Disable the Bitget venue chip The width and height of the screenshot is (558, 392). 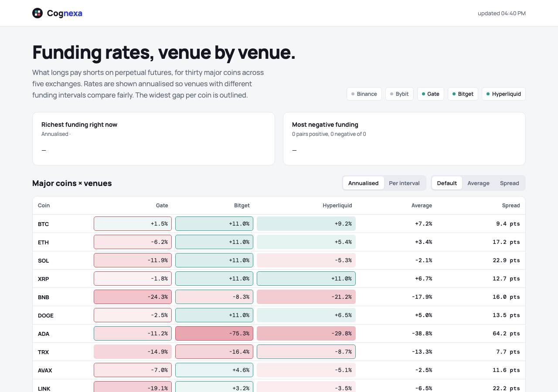click(463, 94)
